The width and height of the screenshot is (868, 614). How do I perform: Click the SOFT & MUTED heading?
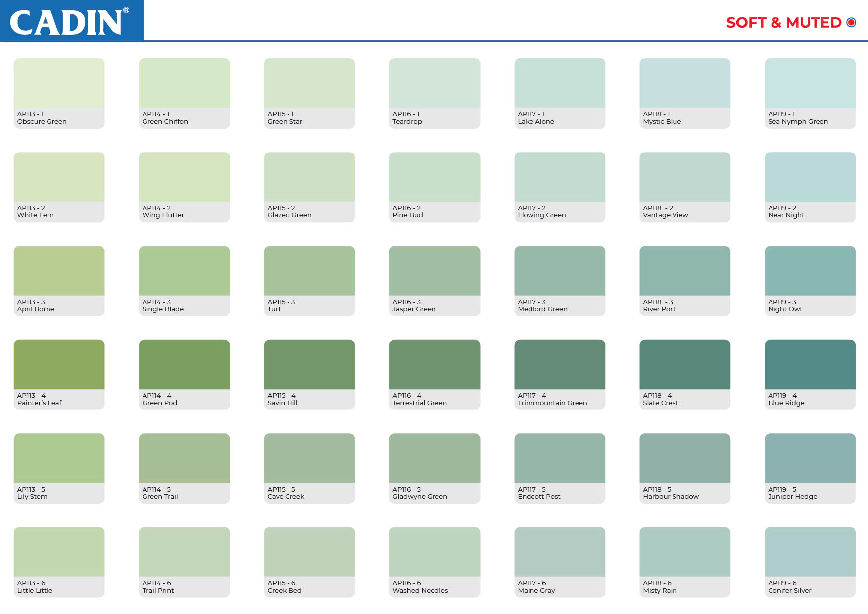coord(783,23)
